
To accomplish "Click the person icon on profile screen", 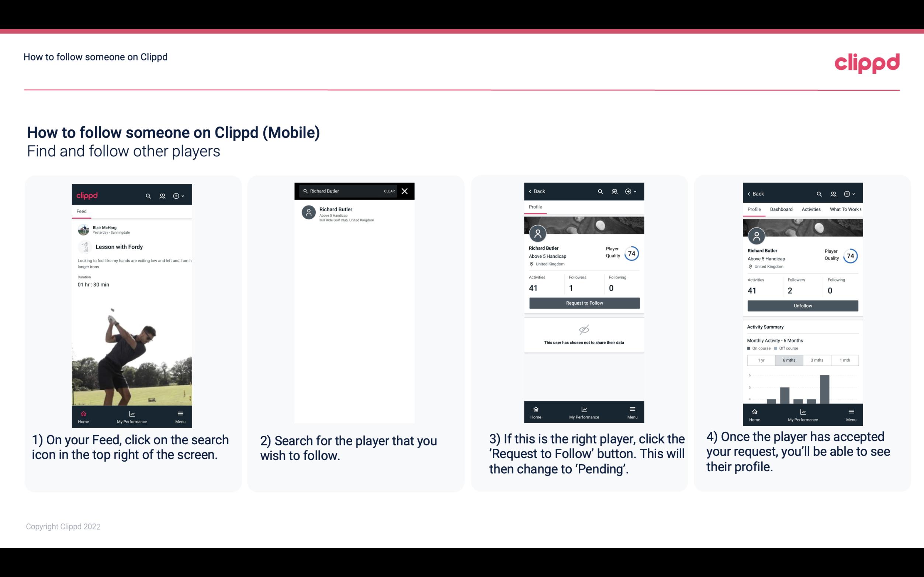I will pos(536,234).
